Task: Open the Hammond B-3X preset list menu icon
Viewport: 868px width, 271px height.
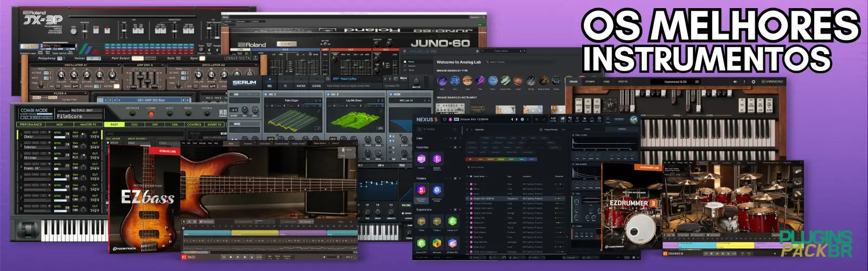Action: click(697, 82)
